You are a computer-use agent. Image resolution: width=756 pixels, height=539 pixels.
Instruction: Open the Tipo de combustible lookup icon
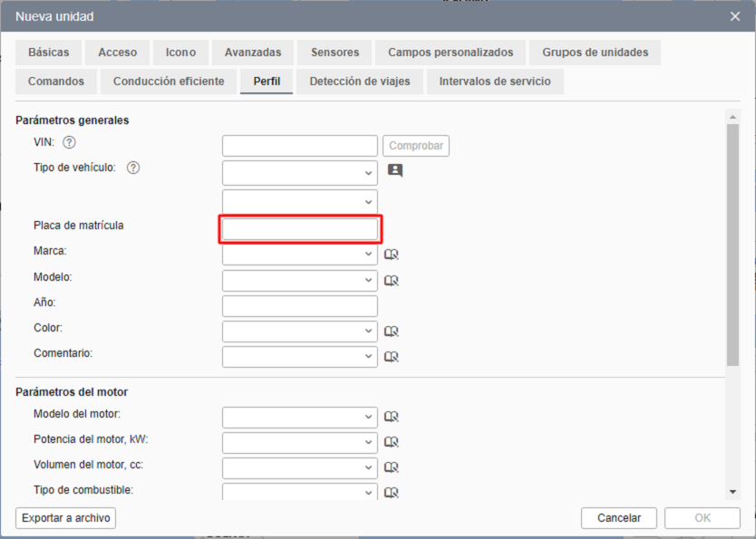pyautogui.click(x=391, y=492)
